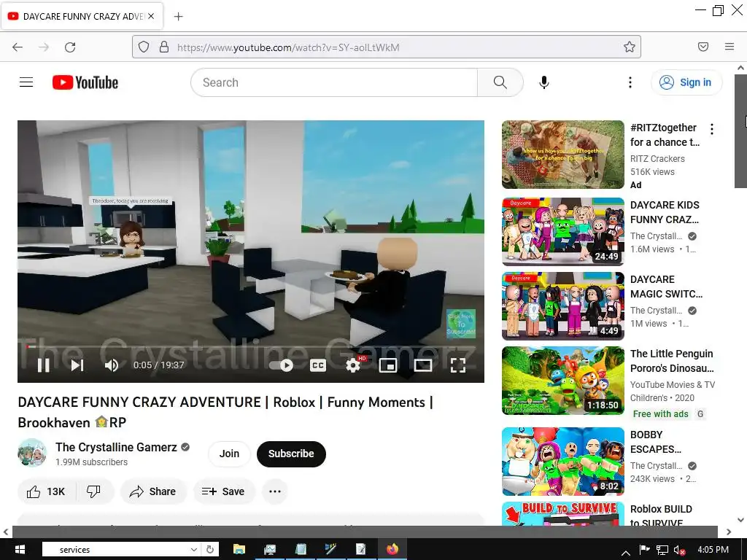Click the muted volume tray icon
Image resolution: width=747 pixels, height=560 pixels.
679,551
